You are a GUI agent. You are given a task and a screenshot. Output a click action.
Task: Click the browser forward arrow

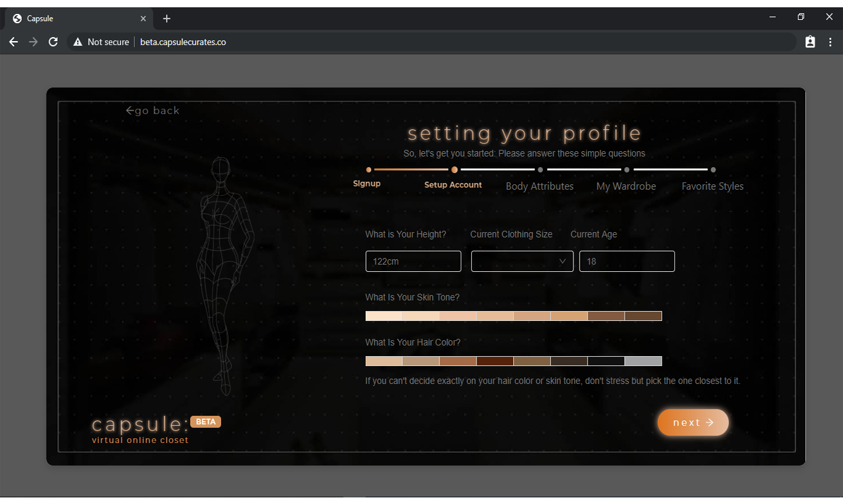click(33, 42)
